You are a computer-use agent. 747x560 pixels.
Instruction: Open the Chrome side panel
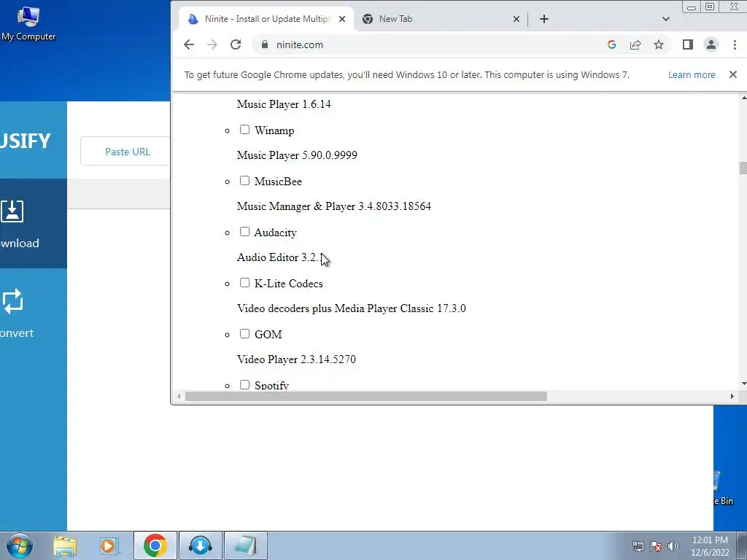(x=687, y=44)
